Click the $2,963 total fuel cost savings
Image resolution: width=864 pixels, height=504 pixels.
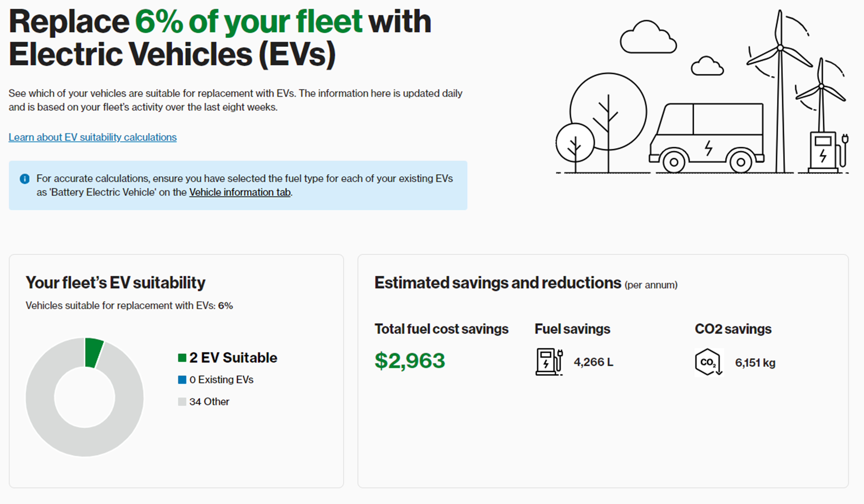410,361
